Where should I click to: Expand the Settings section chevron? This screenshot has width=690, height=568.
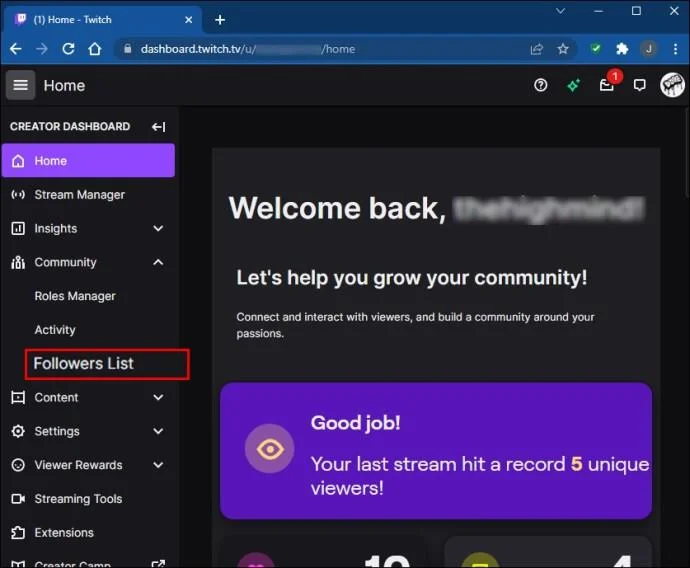tap(158, 431)
